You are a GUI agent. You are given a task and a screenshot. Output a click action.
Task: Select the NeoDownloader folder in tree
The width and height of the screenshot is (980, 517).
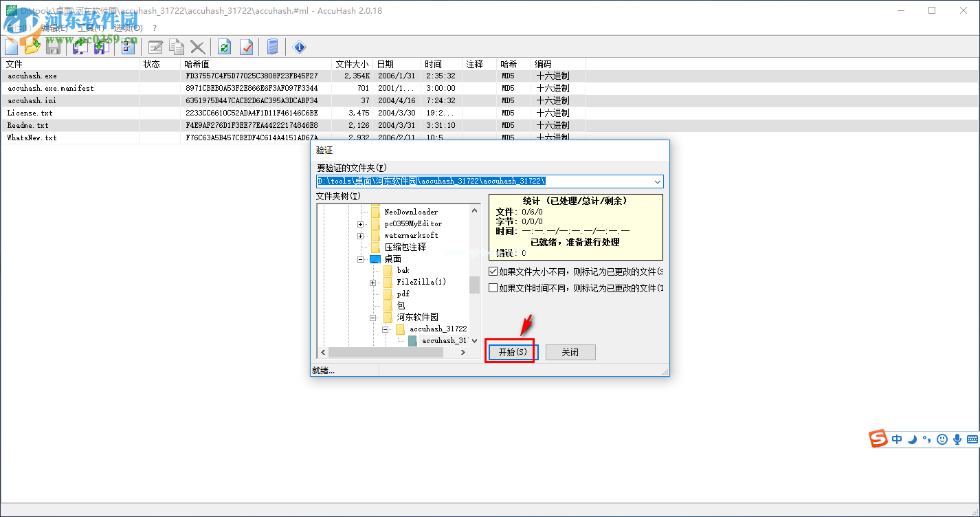click(x=411, y=212)
